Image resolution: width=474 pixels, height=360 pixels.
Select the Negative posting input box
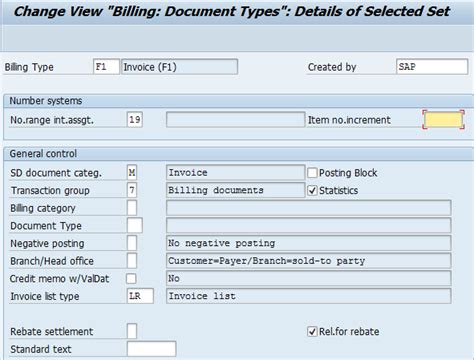pyautogui.click(x=132, y=243)
